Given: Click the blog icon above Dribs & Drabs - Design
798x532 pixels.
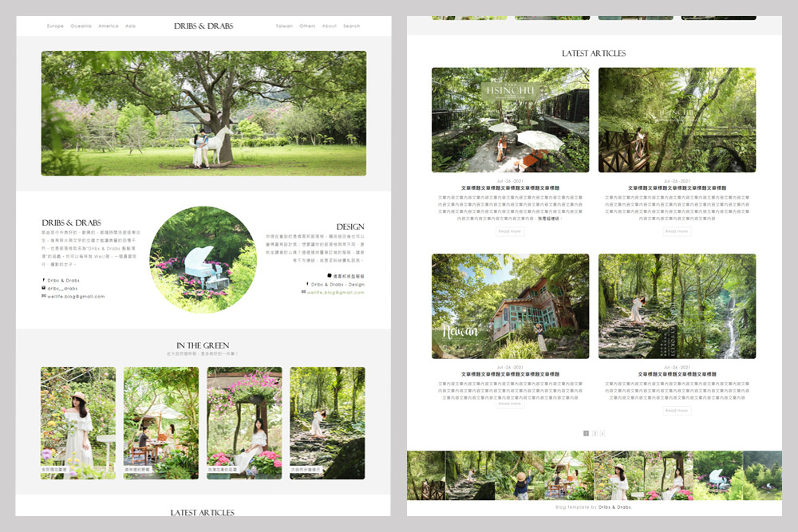Looking at the screenshot, I should coord(329,276).
